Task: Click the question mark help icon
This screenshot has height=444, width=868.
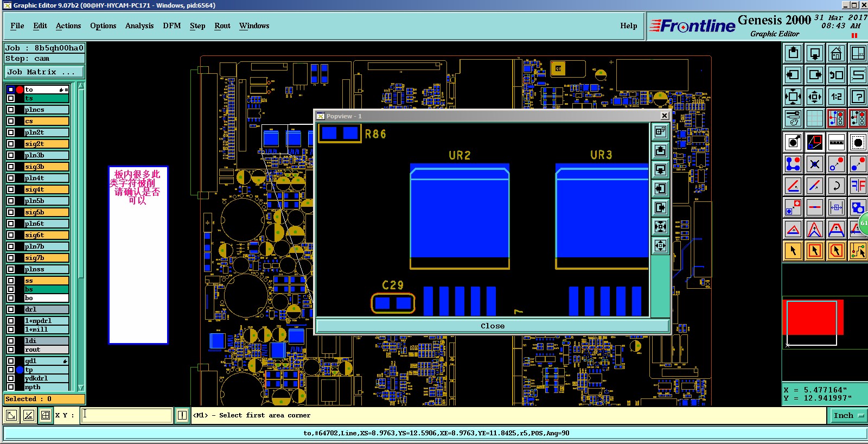Action: tap(858, 97)
